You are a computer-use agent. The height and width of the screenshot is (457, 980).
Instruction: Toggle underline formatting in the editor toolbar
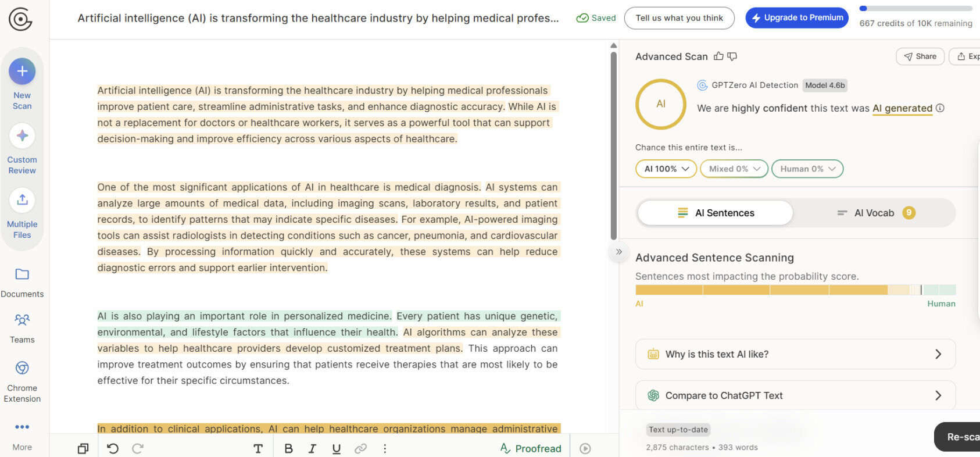tap(336, 448)
